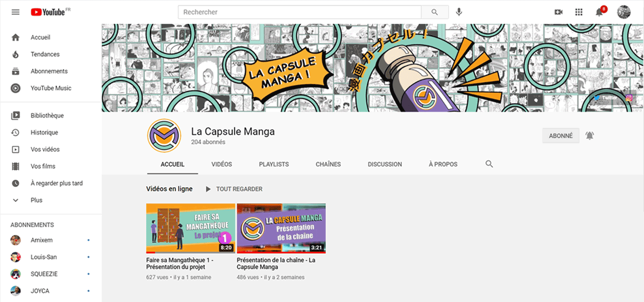The image size is (644, 302).
Task: Switch to the ACCUEIL tab
Action: (x=172, y=164)
